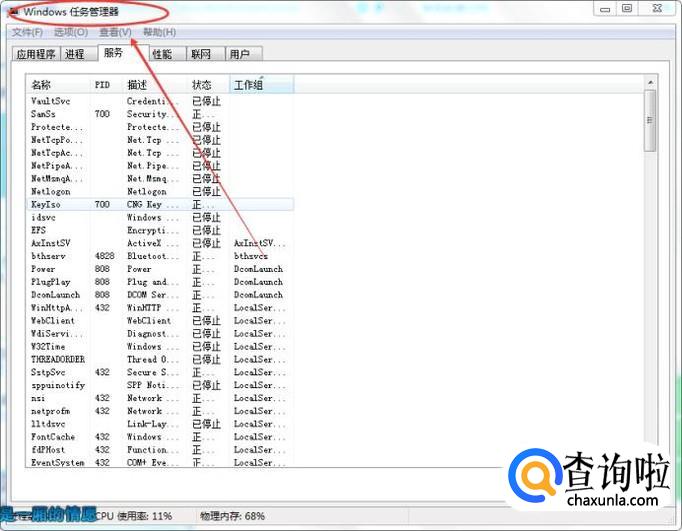This screenshot has height=531, width=682.
Task: Select the netprofm service row
Action: [160, 411]
